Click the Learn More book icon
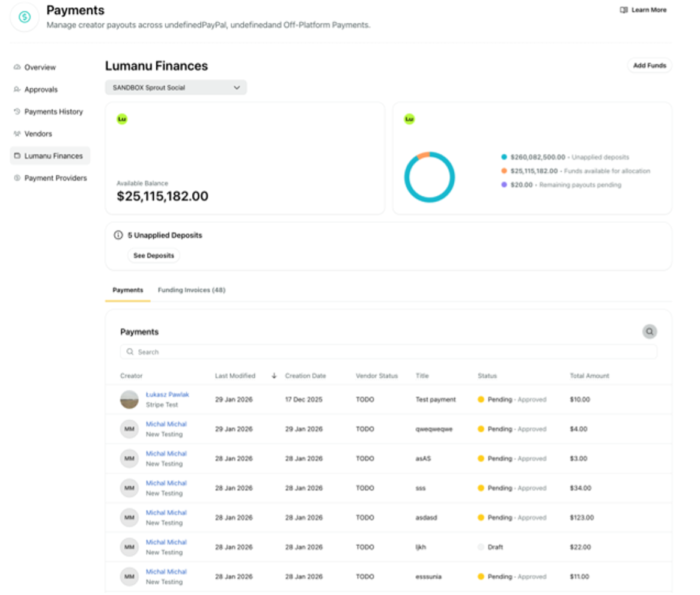Screen dimensions: 700x595 [624, 10]
